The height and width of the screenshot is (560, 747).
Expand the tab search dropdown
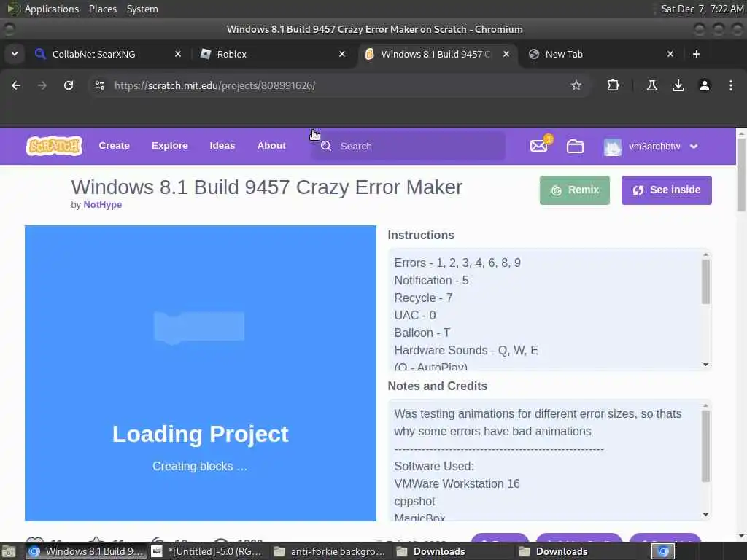pos(15,54)
